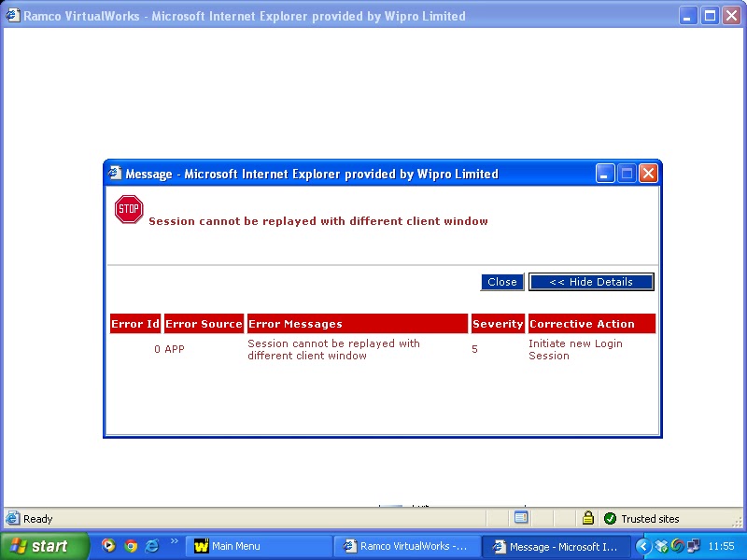This screenshot has height=560, width=747.
Task: Click the Close button in the Message dialog
Action: click(x=502, y=282)
